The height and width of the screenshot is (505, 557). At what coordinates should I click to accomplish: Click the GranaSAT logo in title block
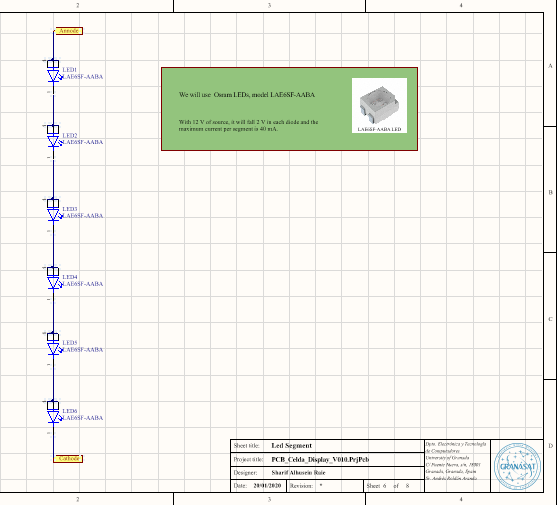[517, 466]
